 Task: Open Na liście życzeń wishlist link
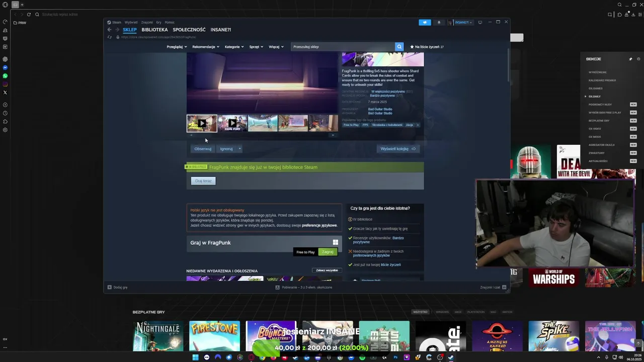tap(427, 47)
